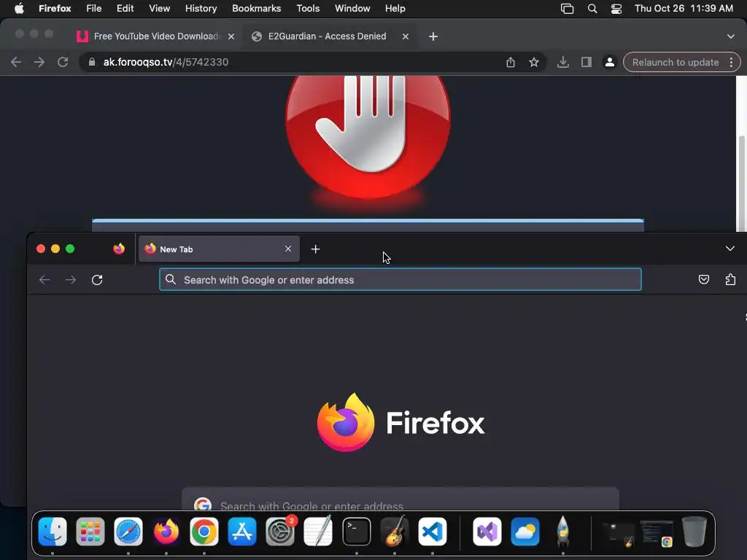Screen dimensions: 747x560
Task: Restore minimized GarageBand window thumbnail in dock
Action: pos(619,534)
